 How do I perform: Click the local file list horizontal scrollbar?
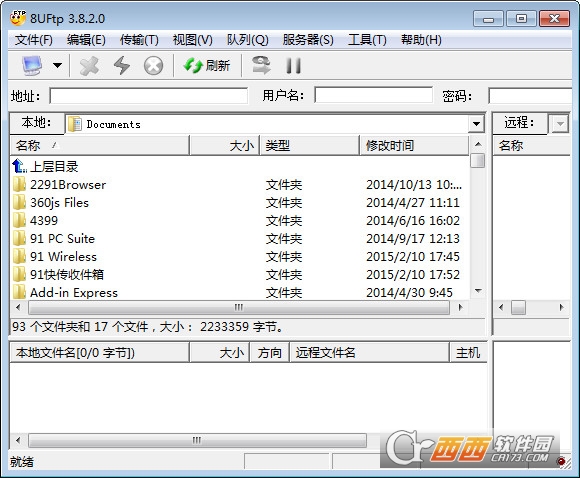[239, 307]
